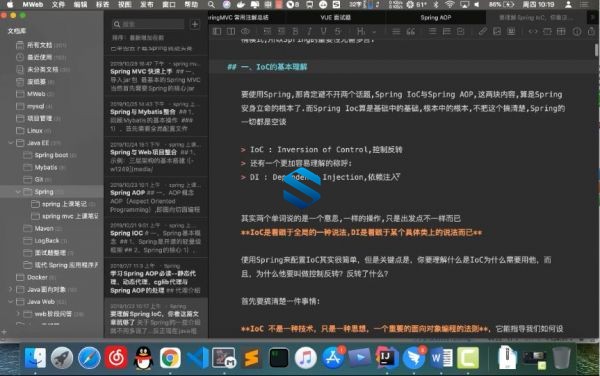Open Google Chrome from the Dock

coord(170,358)
